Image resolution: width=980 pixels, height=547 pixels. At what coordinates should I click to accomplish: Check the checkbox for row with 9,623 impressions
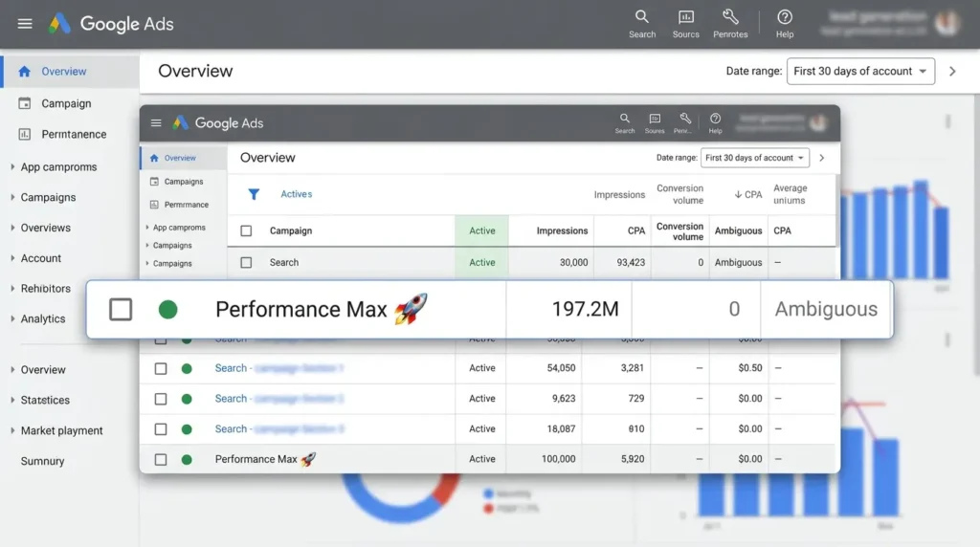[x=161, y=399]
